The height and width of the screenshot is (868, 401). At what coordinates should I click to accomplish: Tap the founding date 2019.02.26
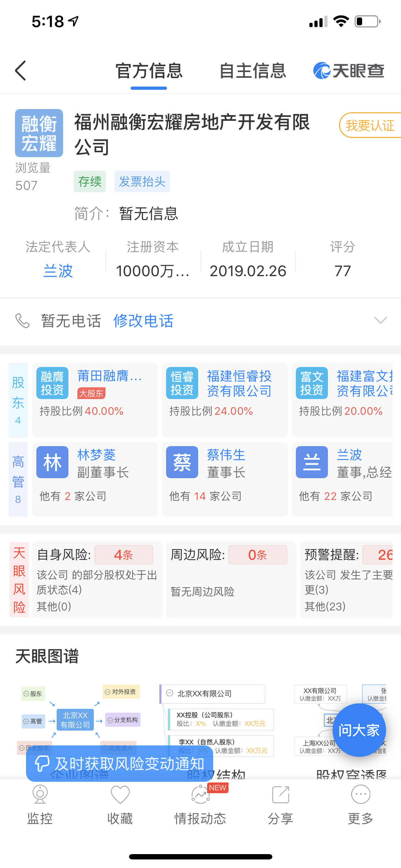coord(248,271)
